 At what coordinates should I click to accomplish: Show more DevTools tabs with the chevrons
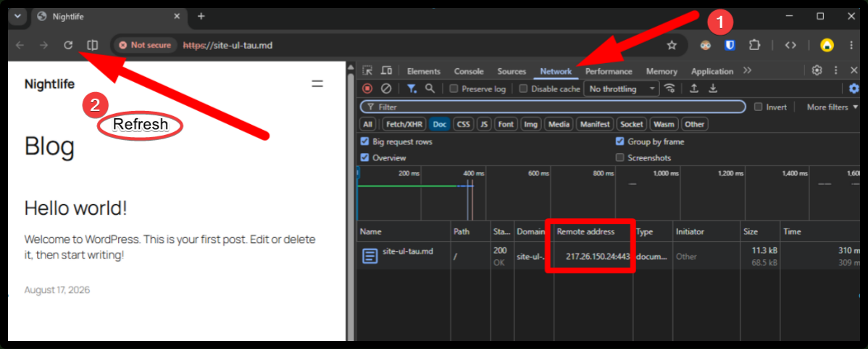pyautogui.click(x=747, y=70)
